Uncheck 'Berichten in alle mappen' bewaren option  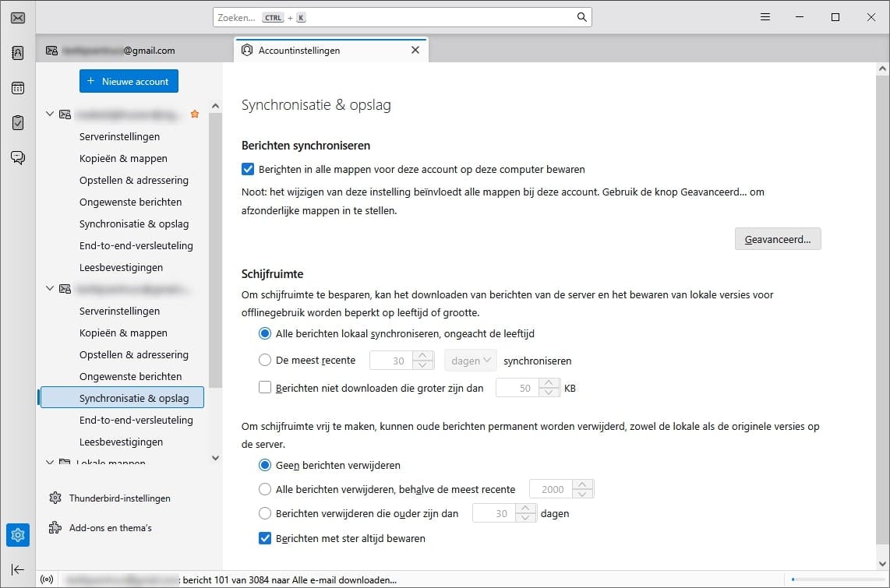[247, 169]
